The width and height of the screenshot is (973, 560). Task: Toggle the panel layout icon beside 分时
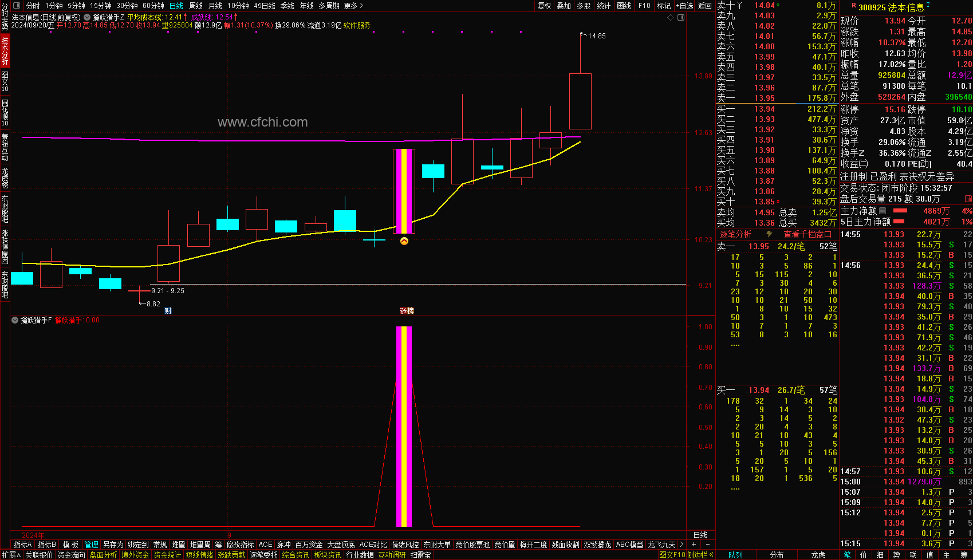[x=16, y=6]
